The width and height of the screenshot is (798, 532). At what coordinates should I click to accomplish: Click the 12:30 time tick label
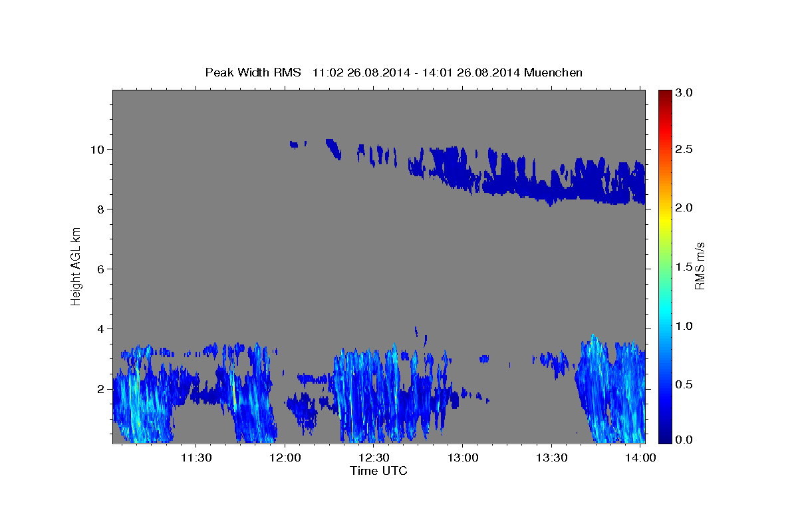coord(374,458)
